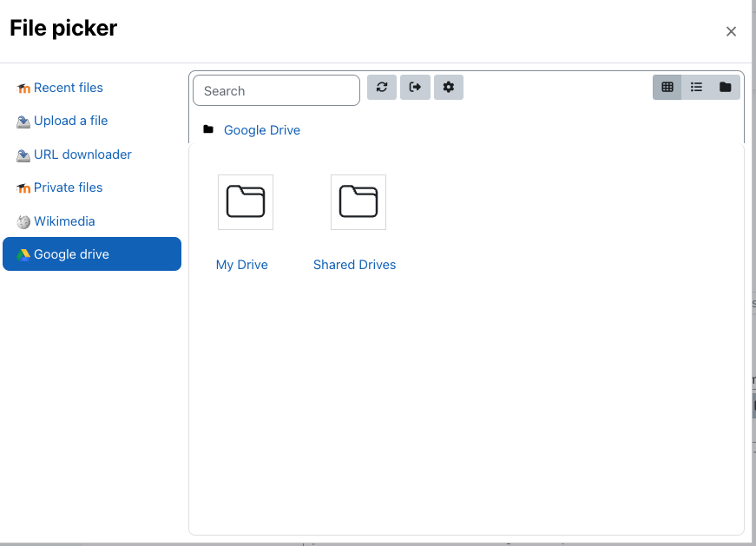
Task: Click the Wikimedia globe icon
Action: (x=23, y=222)
